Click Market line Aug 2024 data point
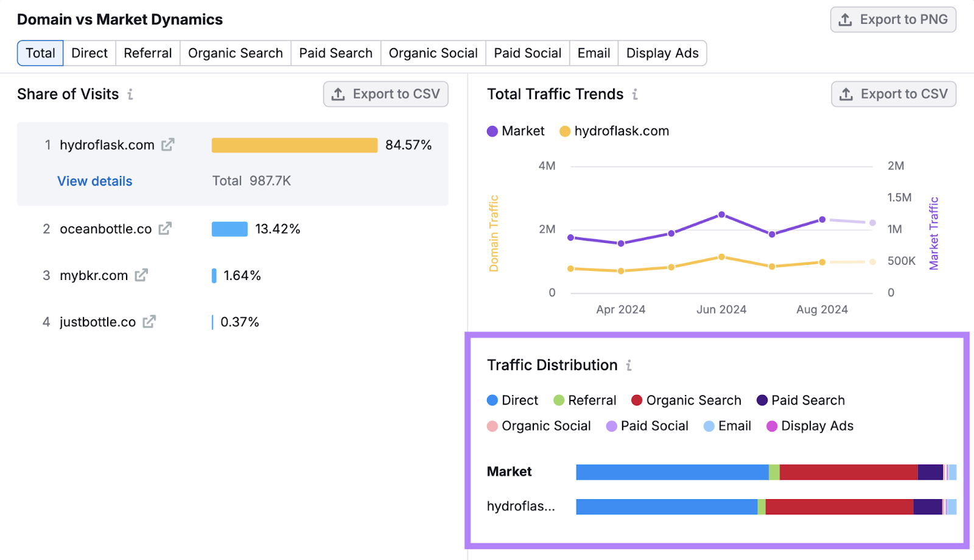The height and width of the screenshot is (560, 974). (822, 219)
